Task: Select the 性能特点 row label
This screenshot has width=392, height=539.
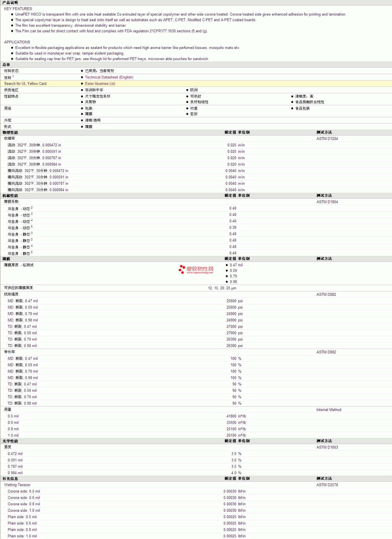Action: 11,97
